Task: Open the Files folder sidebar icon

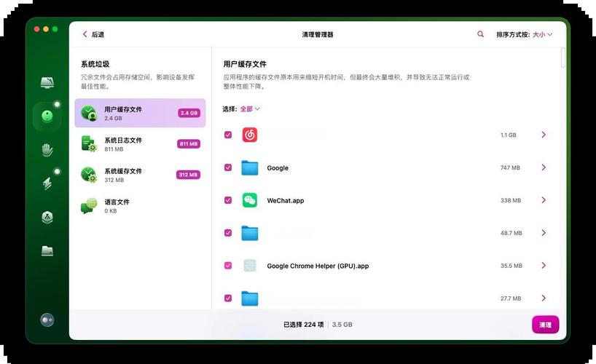Action: coord(47,250)
